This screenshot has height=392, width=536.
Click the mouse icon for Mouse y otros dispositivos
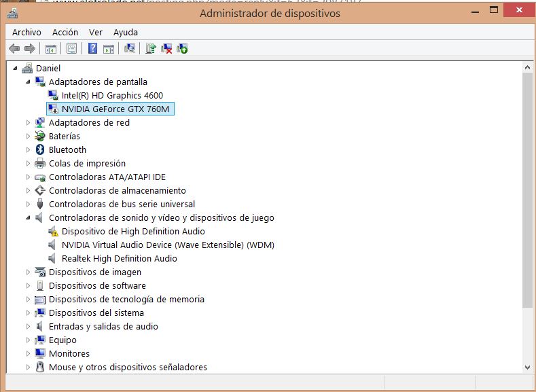[x=40, y=367]
